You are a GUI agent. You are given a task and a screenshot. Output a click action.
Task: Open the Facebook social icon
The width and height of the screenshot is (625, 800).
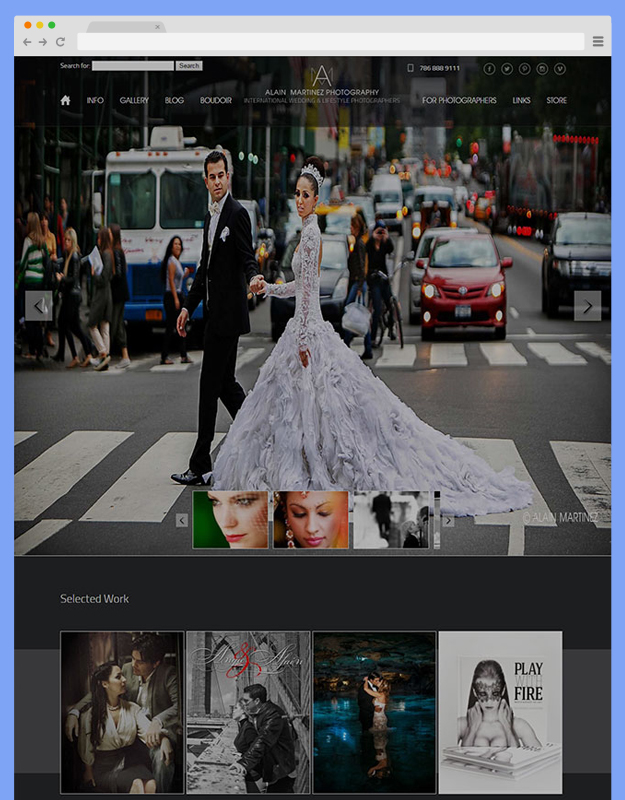point(489,69)
